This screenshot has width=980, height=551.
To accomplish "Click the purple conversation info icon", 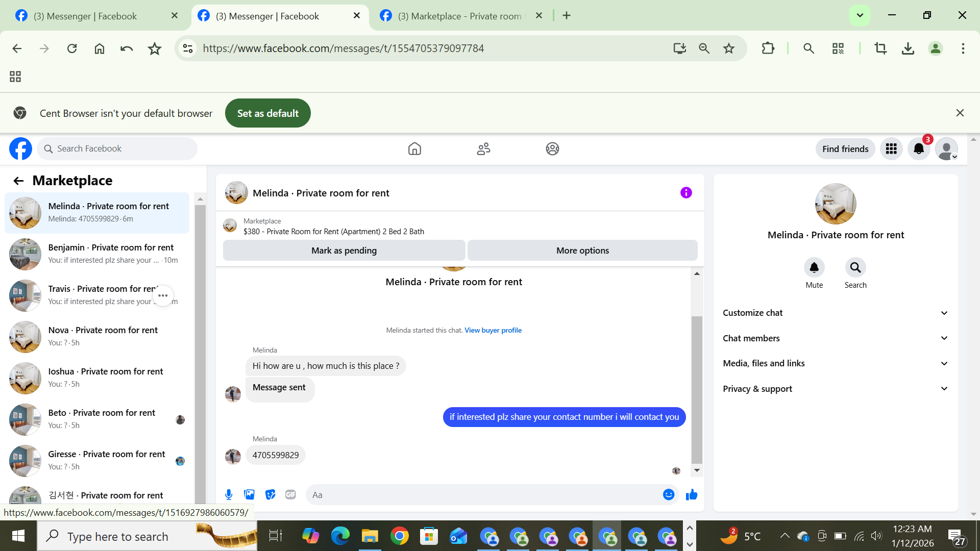I will 686,192.
